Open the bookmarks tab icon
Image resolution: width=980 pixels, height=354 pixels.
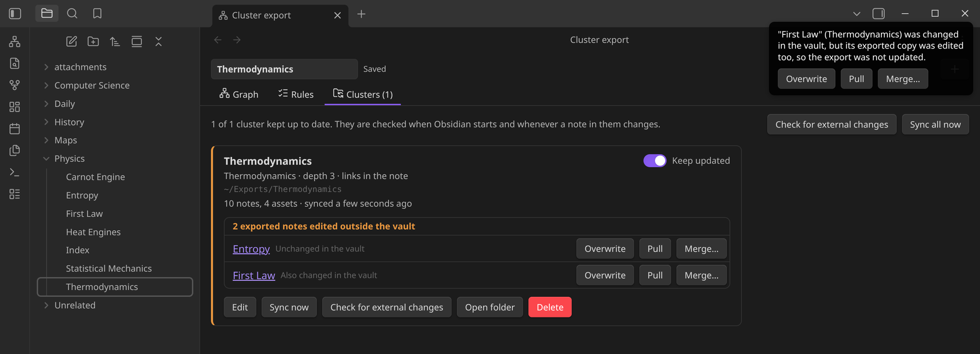[97, 14]
